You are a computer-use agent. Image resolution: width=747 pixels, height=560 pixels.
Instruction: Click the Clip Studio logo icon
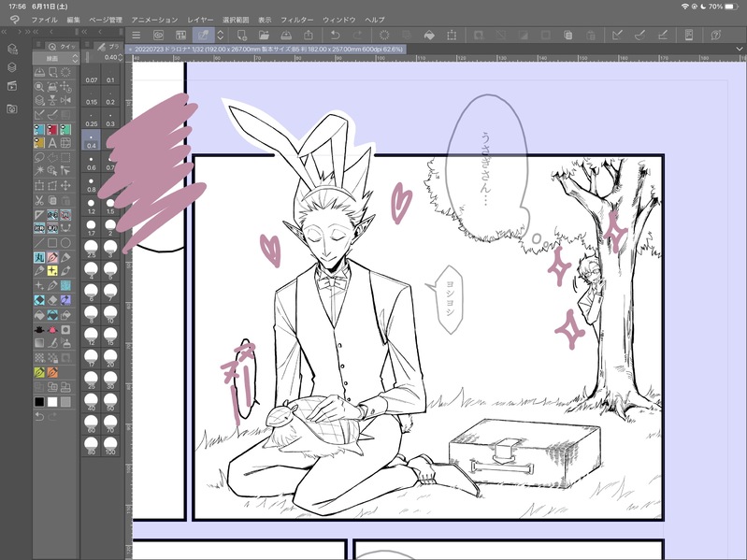(15, 20)
